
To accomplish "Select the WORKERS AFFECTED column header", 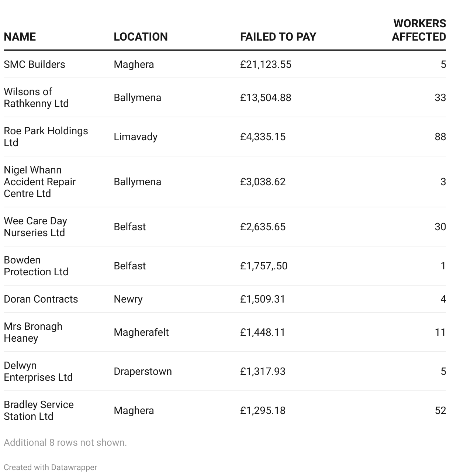I will [419, 30].
